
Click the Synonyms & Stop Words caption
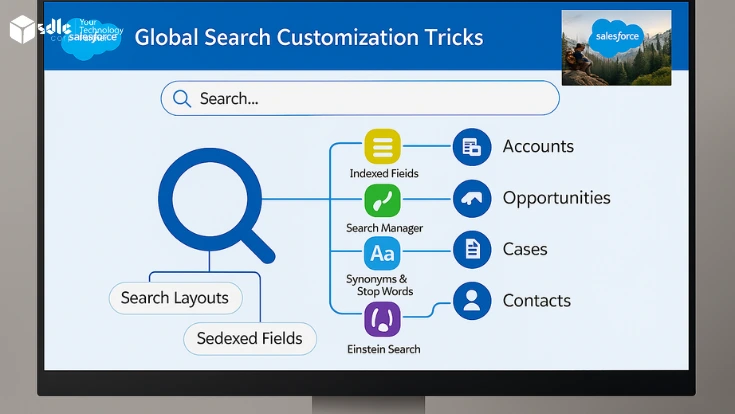pyautogui.click(x=380, y=285)
